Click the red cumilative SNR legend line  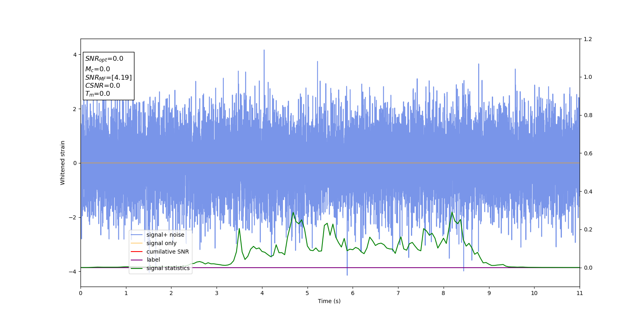pos(137,252)
